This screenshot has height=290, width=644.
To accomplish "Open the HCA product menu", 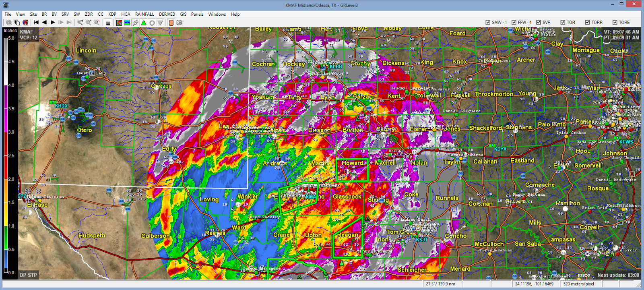I will tap(126, 14).
